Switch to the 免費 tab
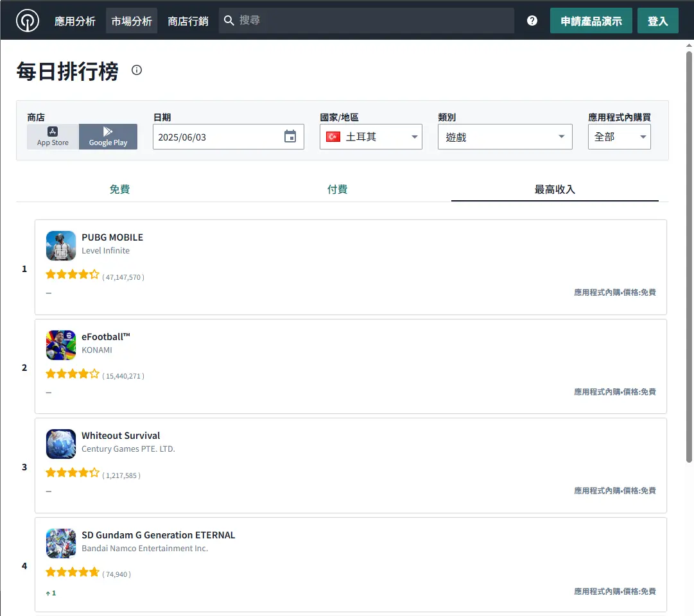Viewport: 694px width, 616px height. (x=119, y=189)
